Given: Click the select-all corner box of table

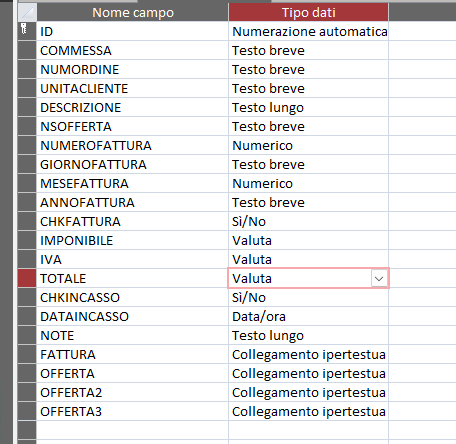Looking at the screenshot, I should pos(27,12).
